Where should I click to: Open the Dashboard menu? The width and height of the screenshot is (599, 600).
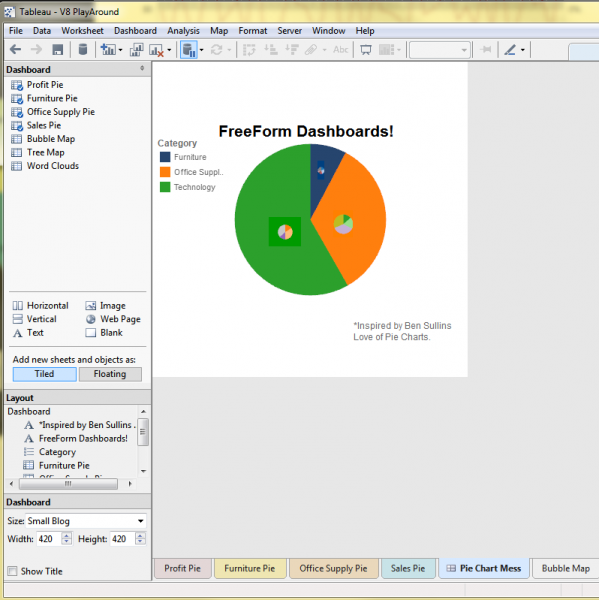click(x=135, y=31)
